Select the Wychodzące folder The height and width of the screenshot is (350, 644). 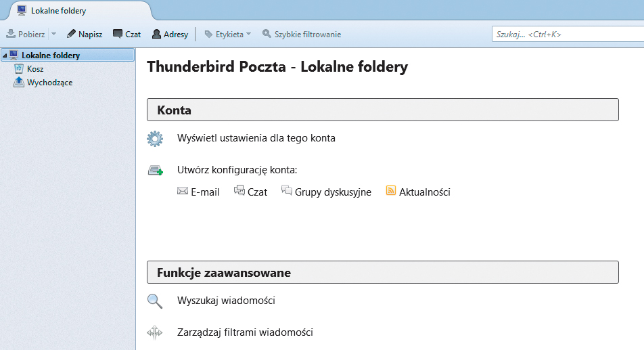pos(49,83)
